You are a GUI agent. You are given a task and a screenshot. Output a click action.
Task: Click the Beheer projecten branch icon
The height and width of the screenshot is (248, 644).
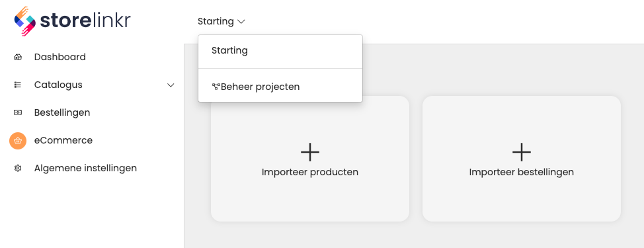pos(216,87)
